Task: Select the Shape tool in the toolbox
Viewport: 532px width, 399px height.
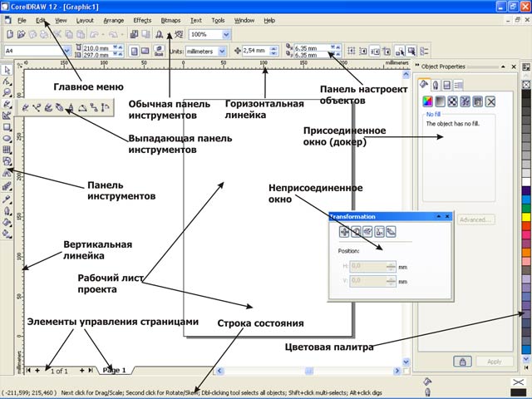Action: point(7,81)
